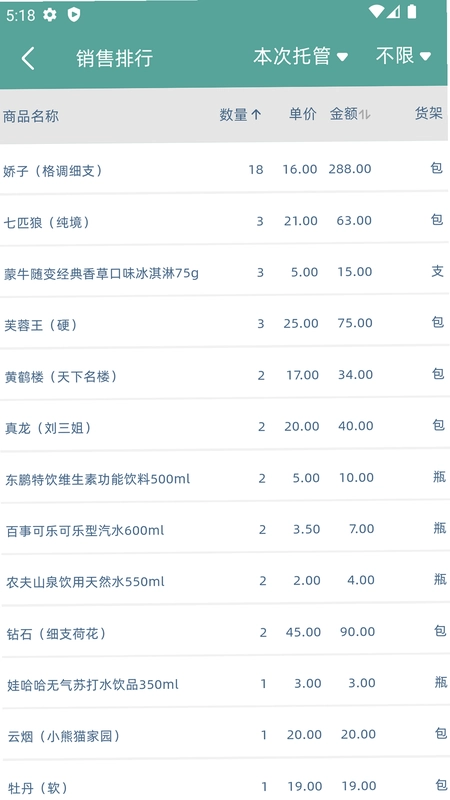Open the 本次托管 dropdown
The width and height of the screenshot is (450, 800).
coord(301,56)
